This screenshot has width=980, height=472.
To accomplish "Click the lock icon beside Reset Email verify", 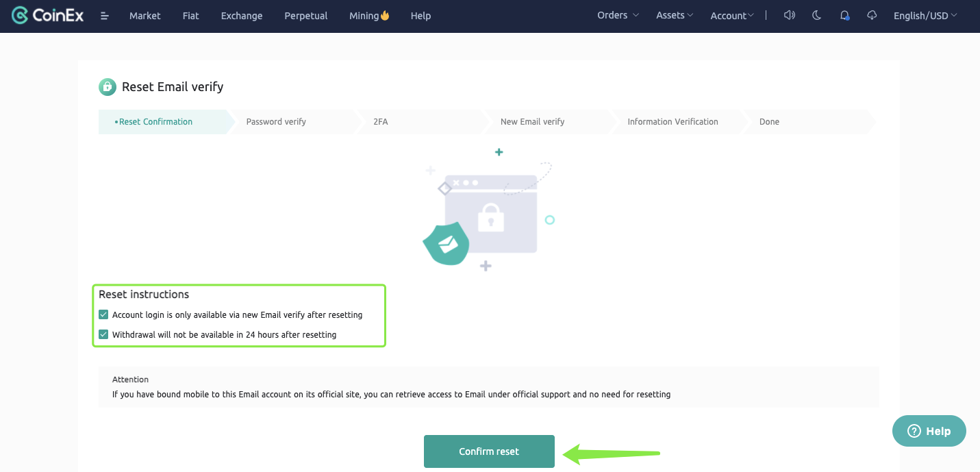I will pyautogui.click(x=108, y=87).
